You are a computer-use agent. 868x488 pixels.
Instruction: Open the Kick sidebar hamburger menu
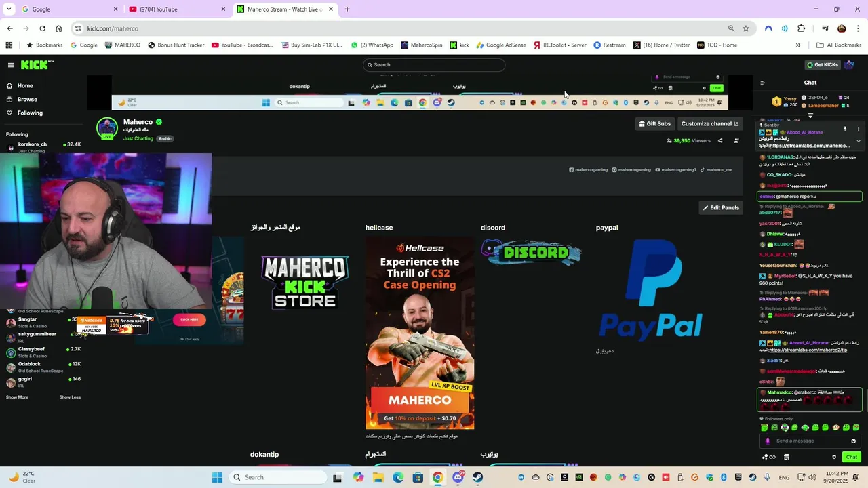(x=11, y=65)
